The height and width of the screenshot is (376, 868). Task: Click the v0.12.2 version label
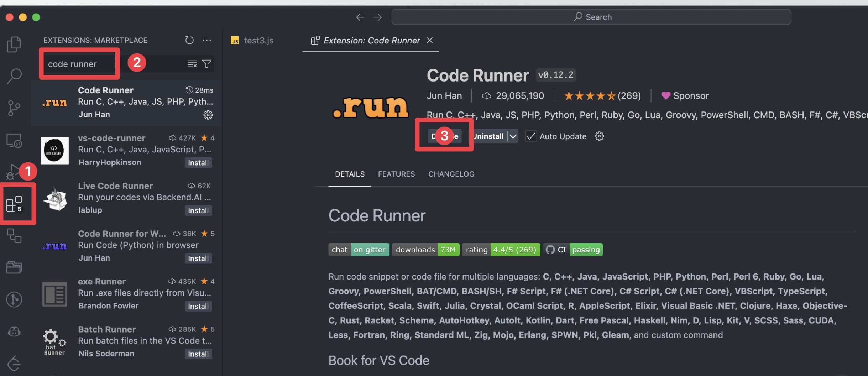(x=556, y=75)
